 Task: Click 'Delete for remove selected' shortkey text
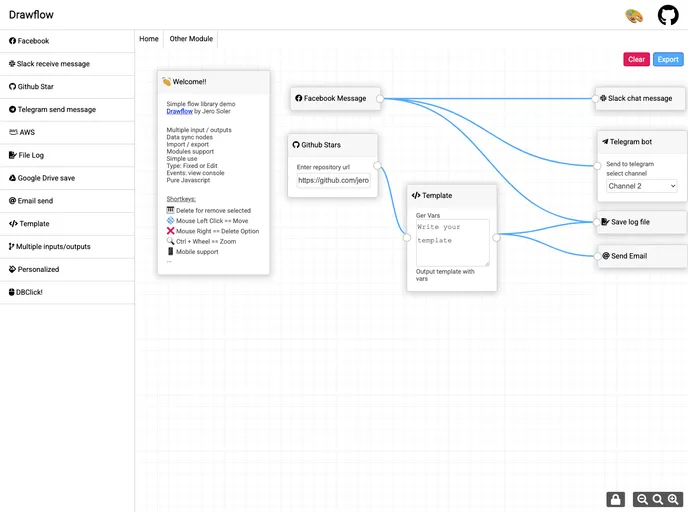(213, 211)
